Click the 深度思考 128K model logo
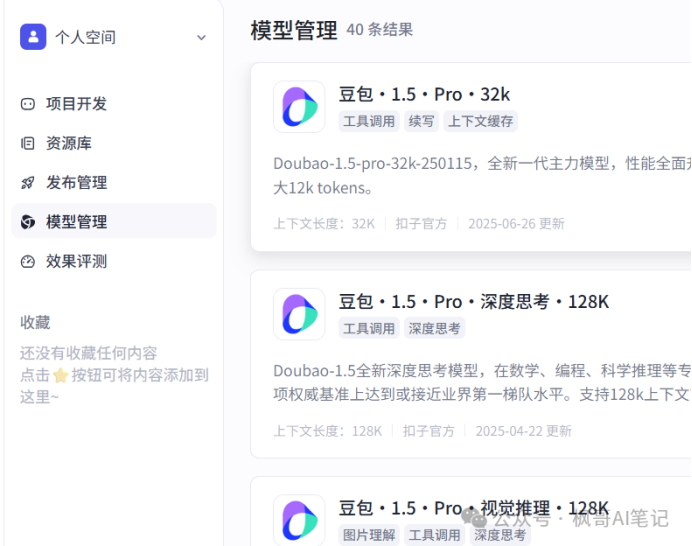 299,314
